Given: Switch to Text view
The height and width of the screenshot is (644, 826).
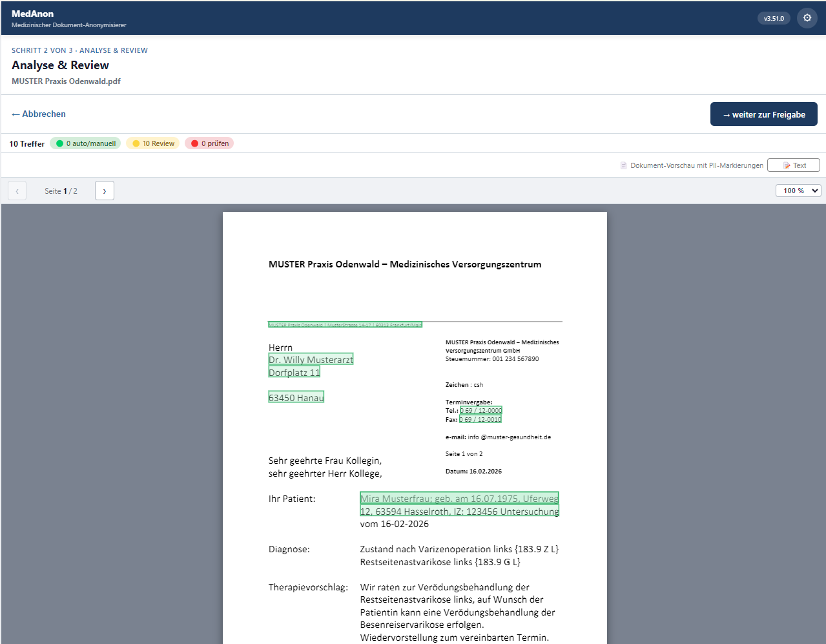Looking at the screenshot, I should pos(793,165).
